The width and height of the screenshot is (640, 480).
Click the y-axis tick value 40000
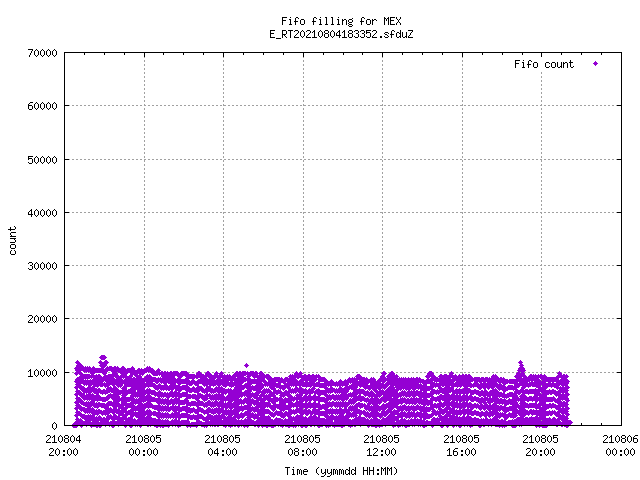click(x=42, y=213)
